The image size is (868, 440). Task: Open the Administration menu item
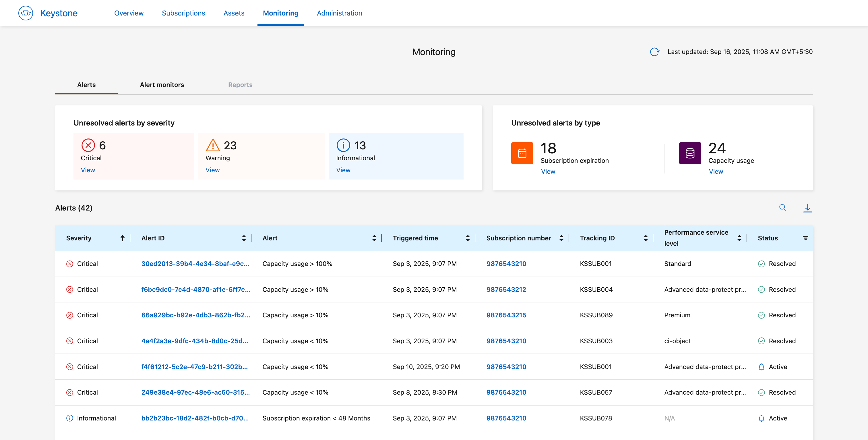[339, 13]
